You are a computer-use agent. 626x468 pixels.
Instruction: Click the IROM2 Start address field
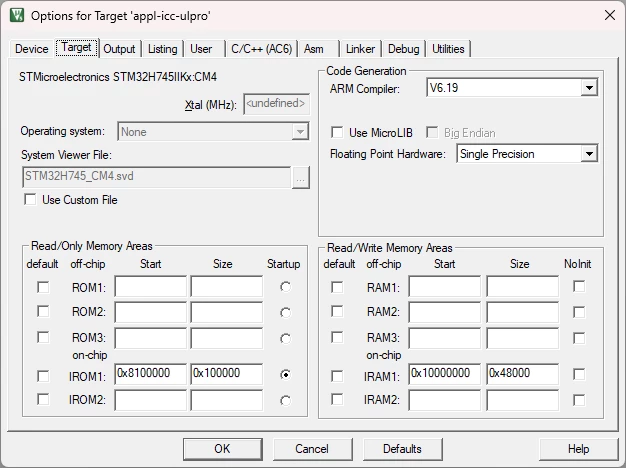click(x=151, y=400)
